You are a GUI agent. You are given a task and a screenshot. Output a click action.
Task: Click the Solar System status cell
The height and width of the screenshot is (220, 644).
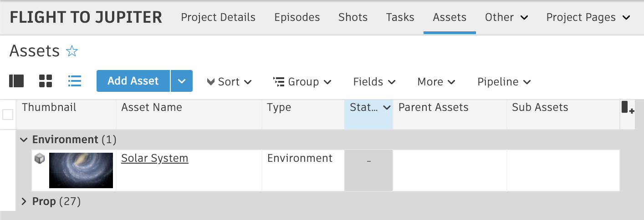tap(368, 170)
